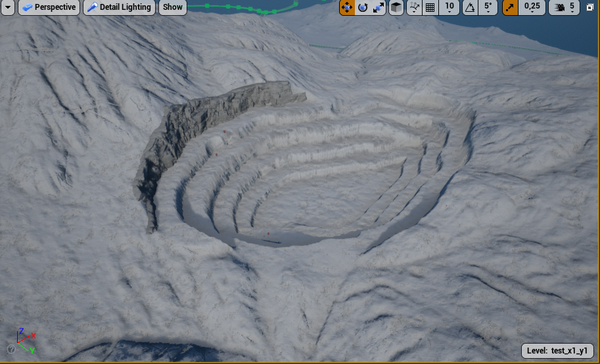Open the camera speed 5 setting
Screen dimensions: 600x364
(x=564, y=7)
